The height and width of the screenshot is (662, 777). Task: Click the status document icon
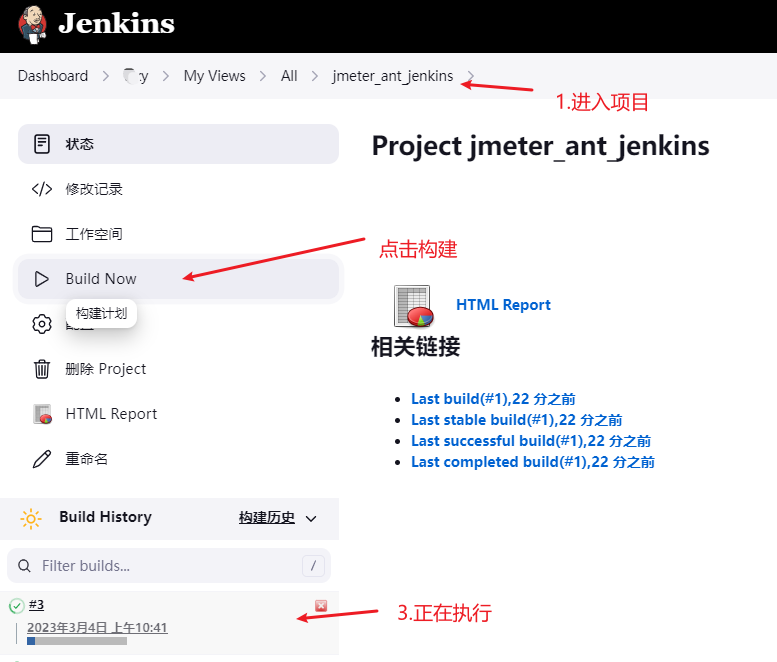point(42,144)
